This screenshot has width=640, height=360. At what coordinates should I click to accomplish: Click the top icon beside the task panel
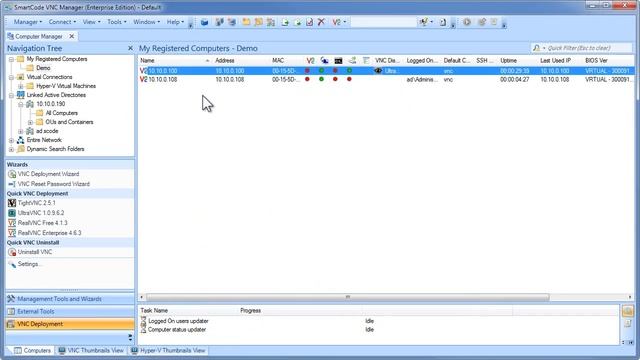point(628,311)
